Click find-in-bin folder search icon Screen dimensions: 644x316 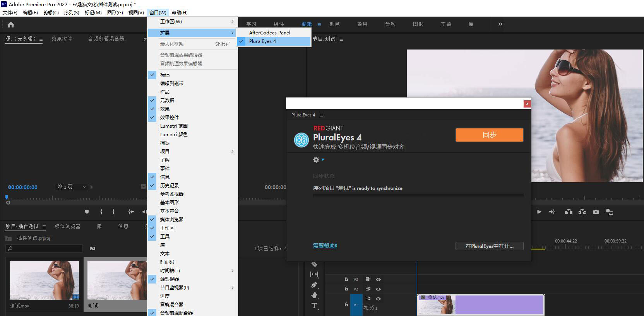[92, 248]
